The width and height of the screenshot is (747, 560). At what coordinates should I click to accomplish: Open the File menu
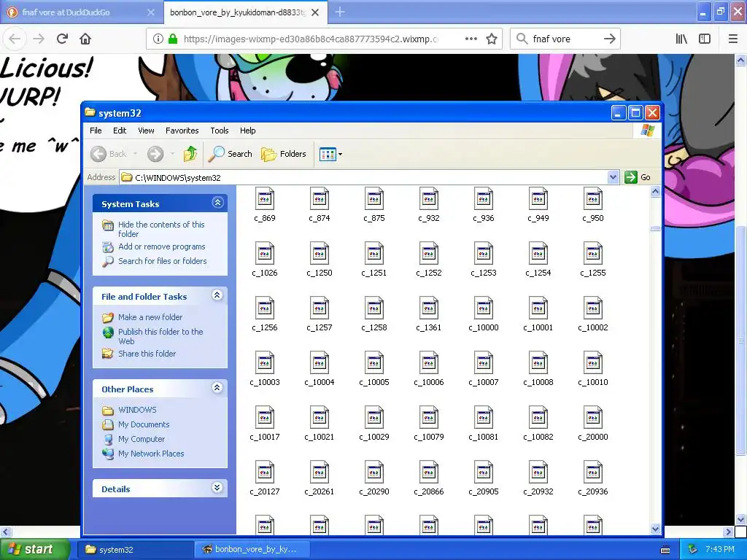pos(96,131)
